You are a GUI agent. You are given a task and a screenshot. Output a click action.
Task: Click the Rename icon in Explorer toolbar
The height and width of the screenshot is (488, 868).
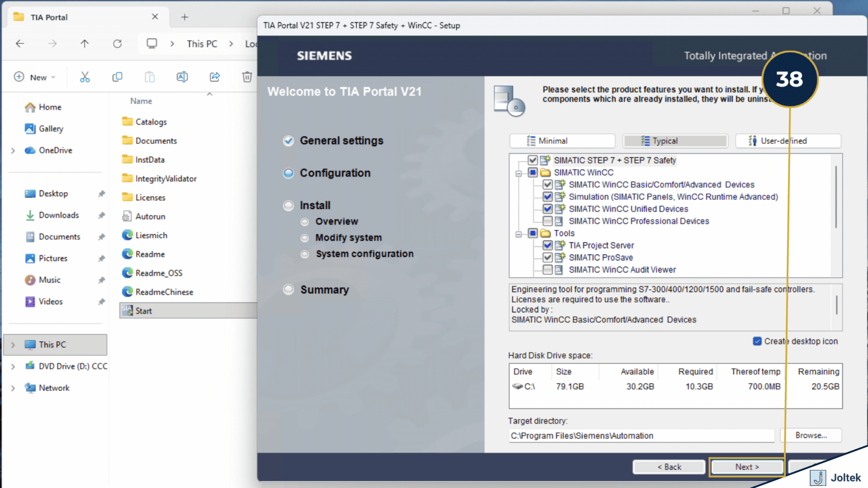[182, 77]
